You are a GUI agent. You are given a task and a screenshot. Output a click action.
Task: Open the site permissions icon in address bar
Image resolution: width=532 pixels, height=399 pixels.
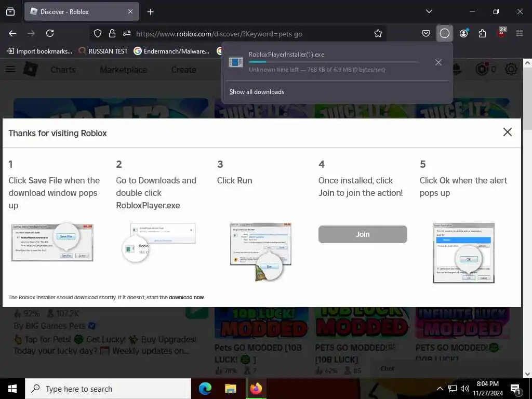click(x=127, y=33)
